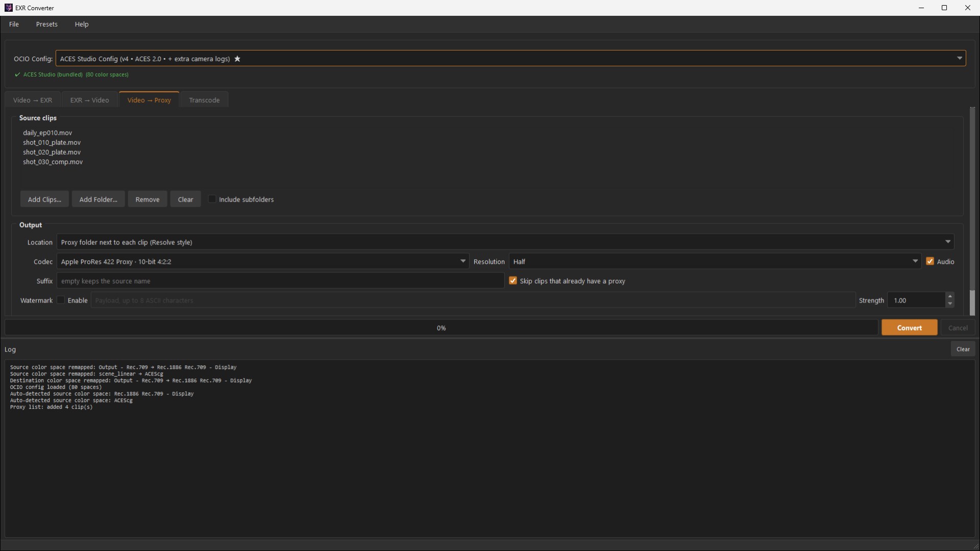Viewport: 980px width, 551px height.
Task: Increase the Strength value with up arrow
Action: point(950,296)
